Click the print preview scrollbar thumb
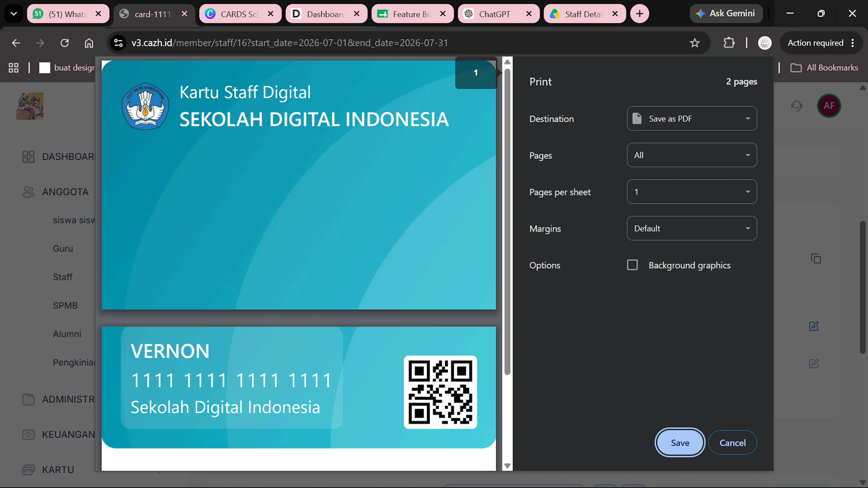 [x=507, y=222]
